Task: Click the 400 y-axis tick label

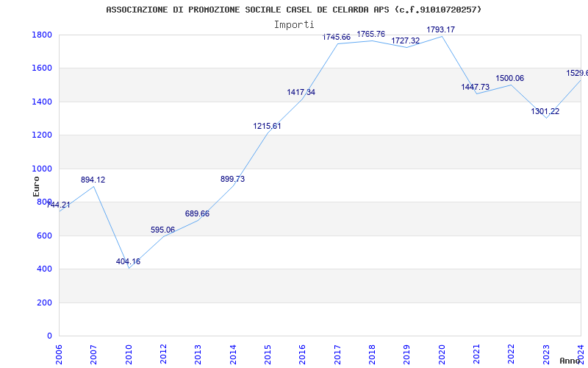Action: coord(45,269)
